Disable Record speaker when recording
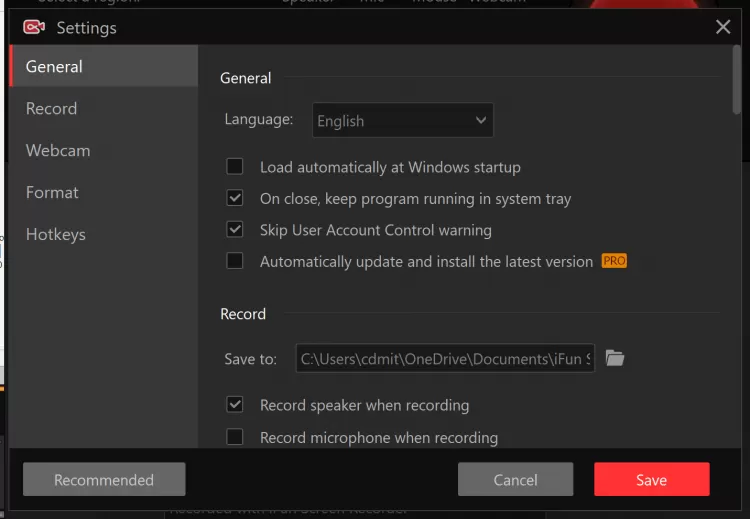The image size is (750, 519). pos(235,405)
